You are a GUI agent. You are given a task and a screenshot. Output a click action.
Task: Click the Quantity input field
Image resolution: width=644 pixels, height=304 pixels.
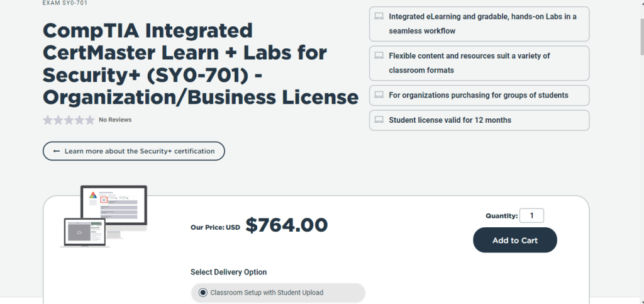click(x=532, y=216)
